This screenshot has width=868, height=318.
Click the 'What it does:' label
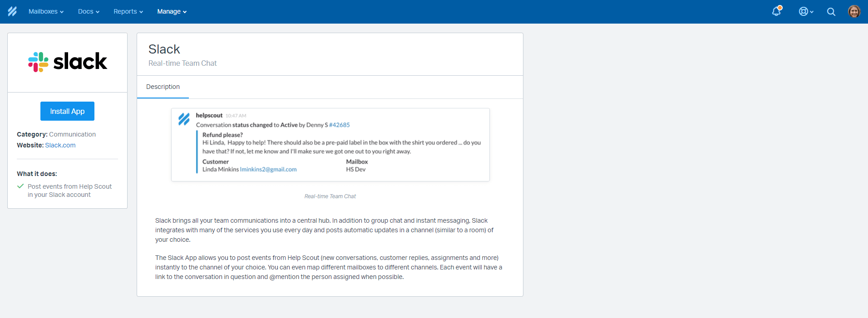point(37,174)
